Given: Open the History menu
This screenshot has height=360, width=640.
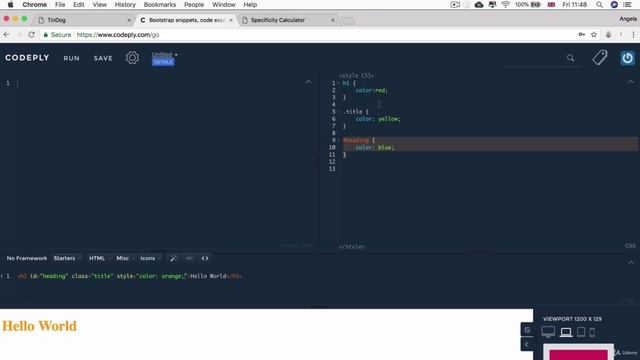Looking at the screenshot, I should point(125,4).
